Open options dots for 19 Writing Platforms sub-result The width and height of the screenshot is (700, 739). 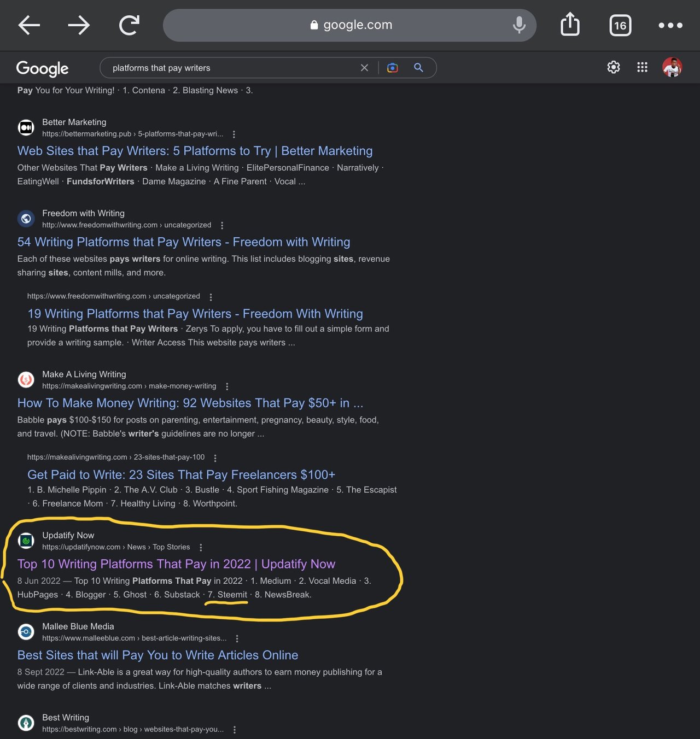click(x=211, y=297)
